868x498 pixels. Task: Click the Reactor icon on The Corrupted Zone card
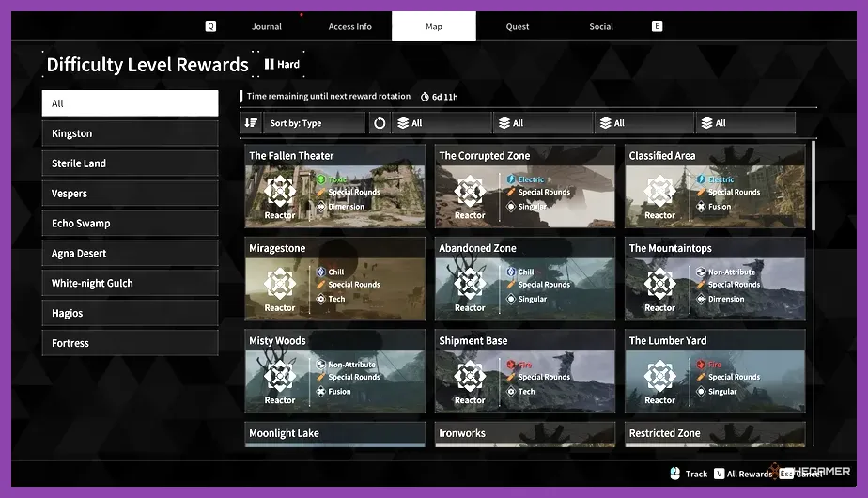click(470, 191)
